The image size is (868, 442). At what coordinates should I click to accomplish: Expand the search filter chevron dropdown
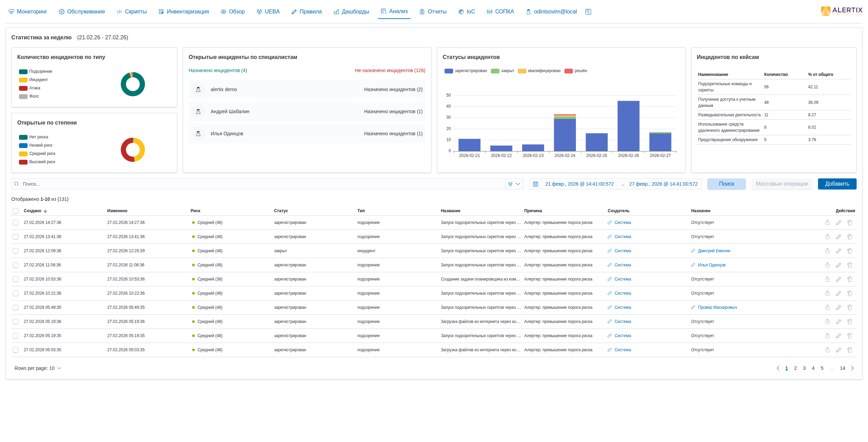coord(518,184)
